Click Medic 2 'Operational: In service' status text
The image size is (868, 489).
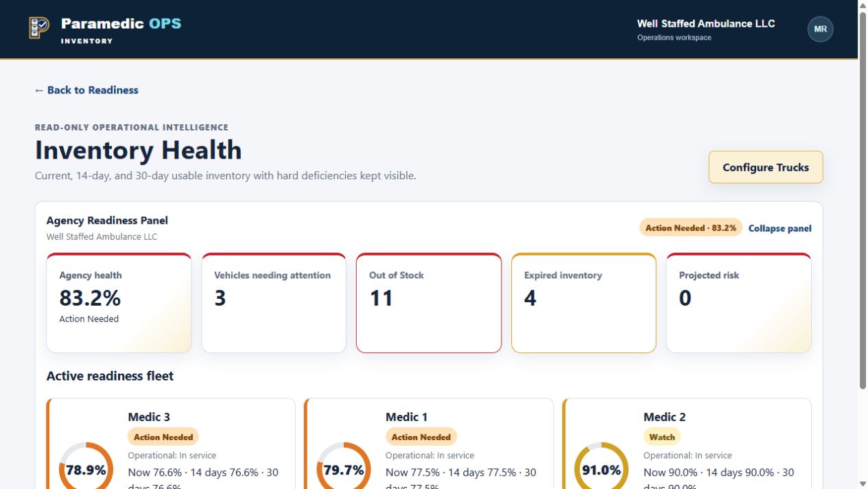point(688,455)
